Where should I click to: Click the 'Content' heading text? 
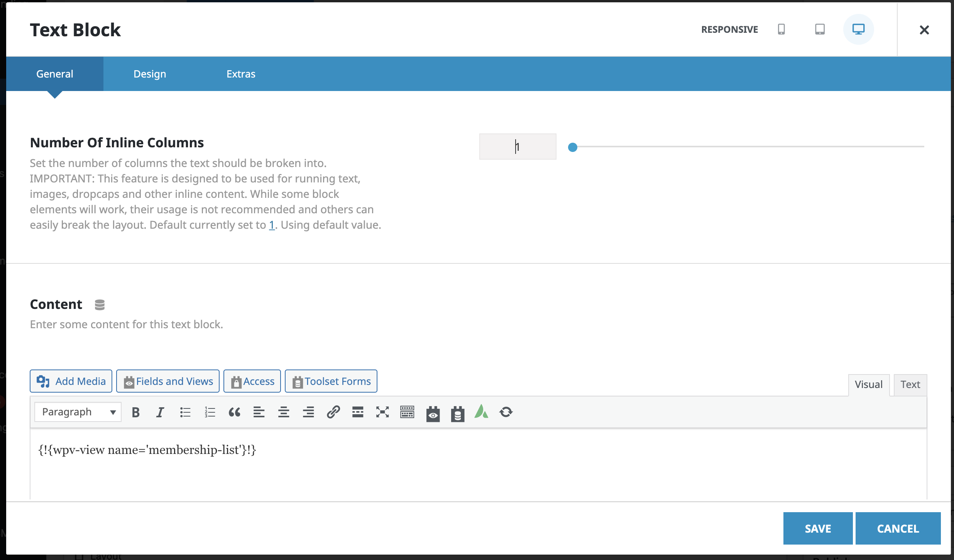pos(56,304)
